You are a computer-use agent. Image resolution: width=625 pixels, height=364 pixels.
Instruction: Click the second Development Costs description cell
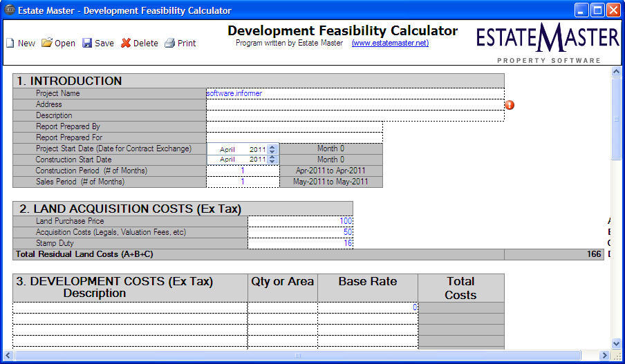pos(130,318)
